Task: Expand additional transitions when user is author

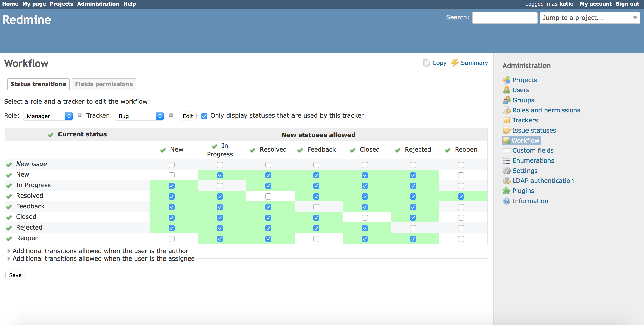Action: (100, 251)
